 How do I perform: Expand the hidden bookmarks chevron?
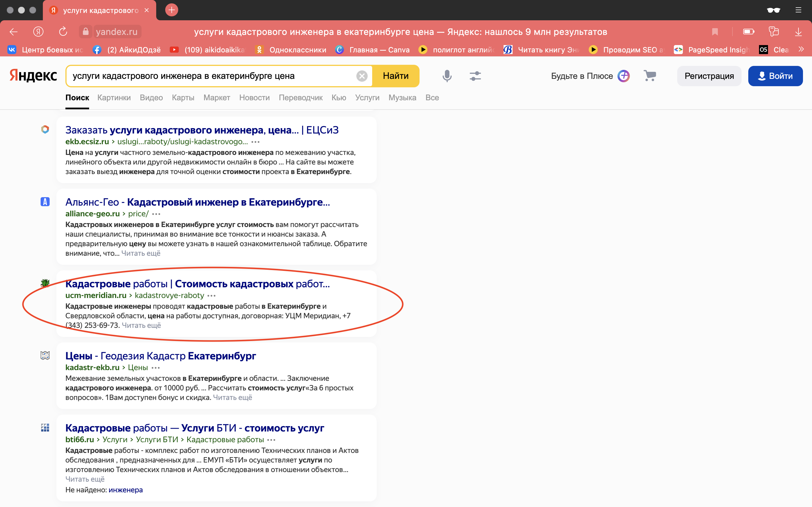point(801,50)
